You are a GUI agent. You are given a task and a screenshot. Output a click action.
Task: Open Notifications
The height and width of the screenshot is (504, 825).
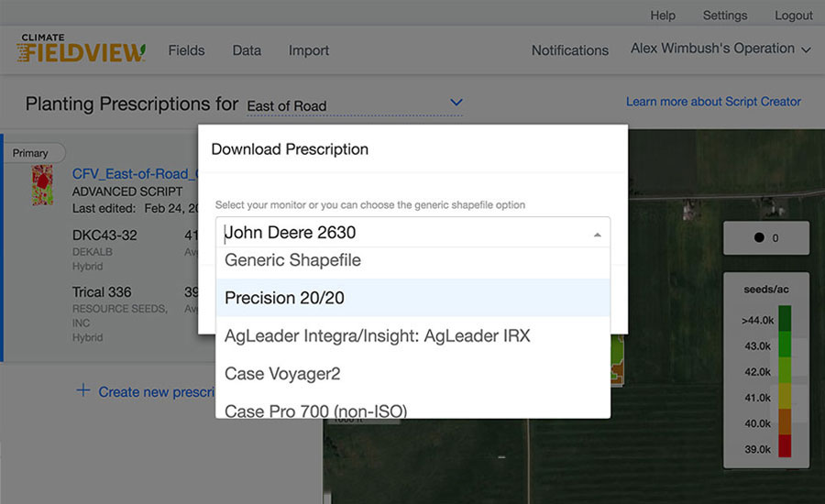[569, 50]
